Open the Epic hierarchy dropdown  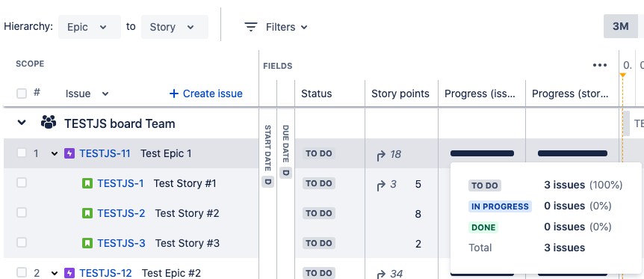90,27
